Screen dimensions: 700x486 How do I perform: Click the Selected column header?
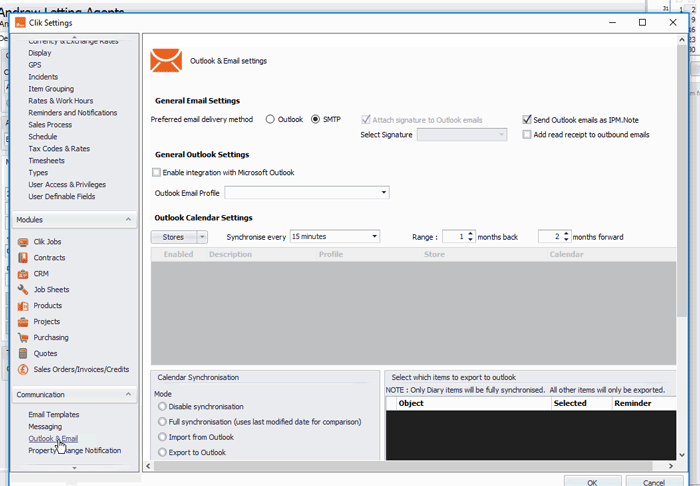pos(570,403)
